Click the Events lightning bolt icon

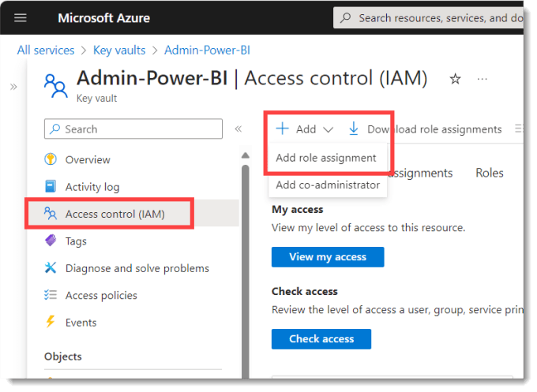pyautogui.click(x=51, y=322)
